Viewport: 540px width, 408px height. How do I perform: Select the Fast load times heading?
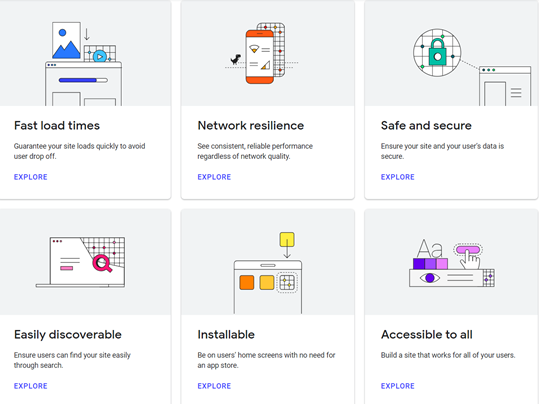pyautogui.click(x=57, y=126)
